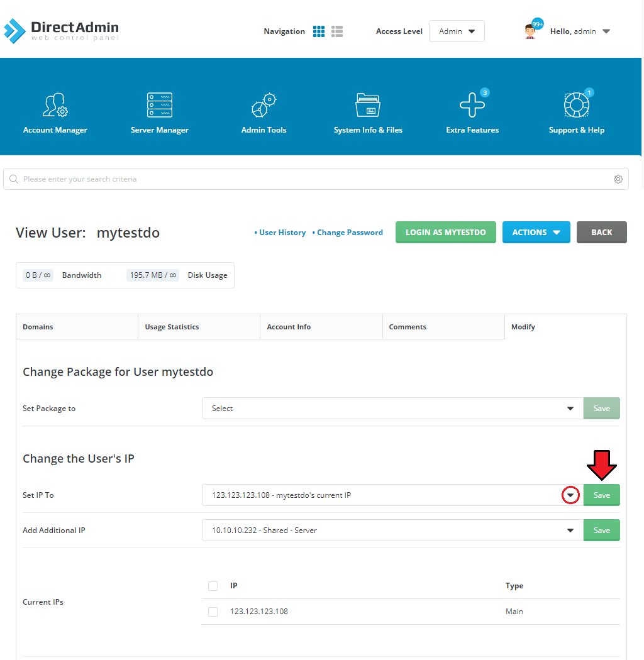Expand the Set IP To dropdown
Screen dimensions: 644x660
pyautogui.click(x=392, y=495)
